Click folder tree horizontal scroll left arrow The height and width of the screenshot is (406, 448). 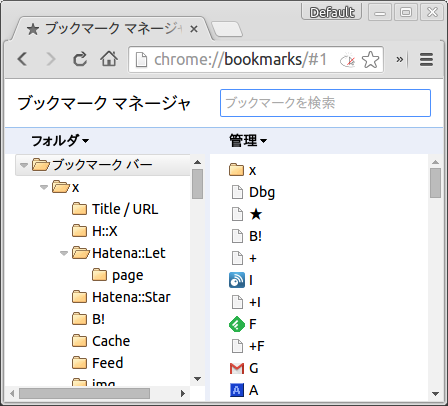(12, 394)
